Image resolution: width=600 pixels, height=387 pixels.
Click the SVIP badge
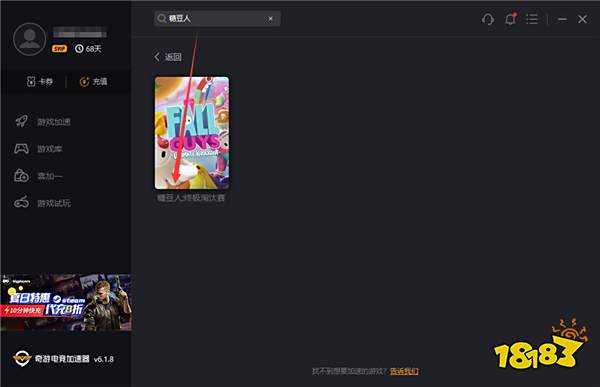60,49
